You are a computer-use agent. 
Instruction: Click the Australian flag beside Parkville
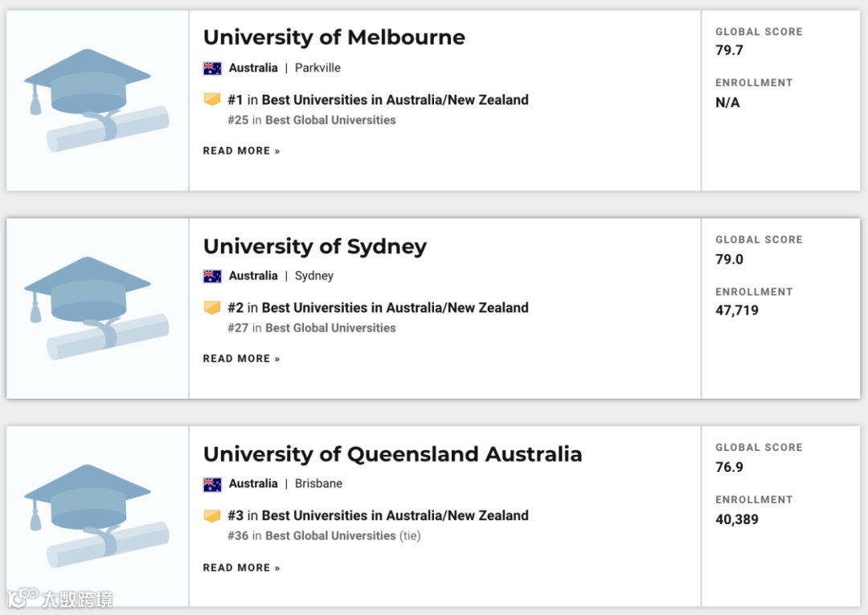tap(212, 68)
